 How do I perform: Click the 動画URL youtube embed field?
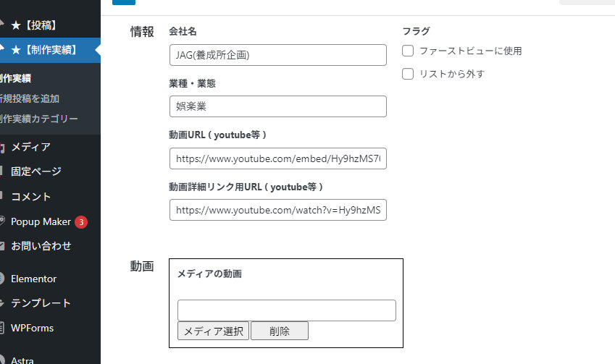point(278,158)
